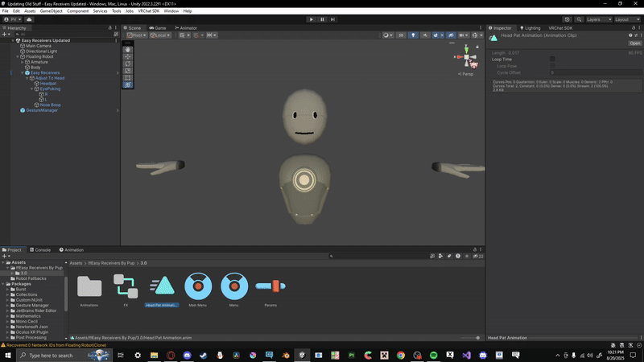Select the Hand tool in Scene view
Viewport: 644px width, 362px height.
[x=128, y=50]
